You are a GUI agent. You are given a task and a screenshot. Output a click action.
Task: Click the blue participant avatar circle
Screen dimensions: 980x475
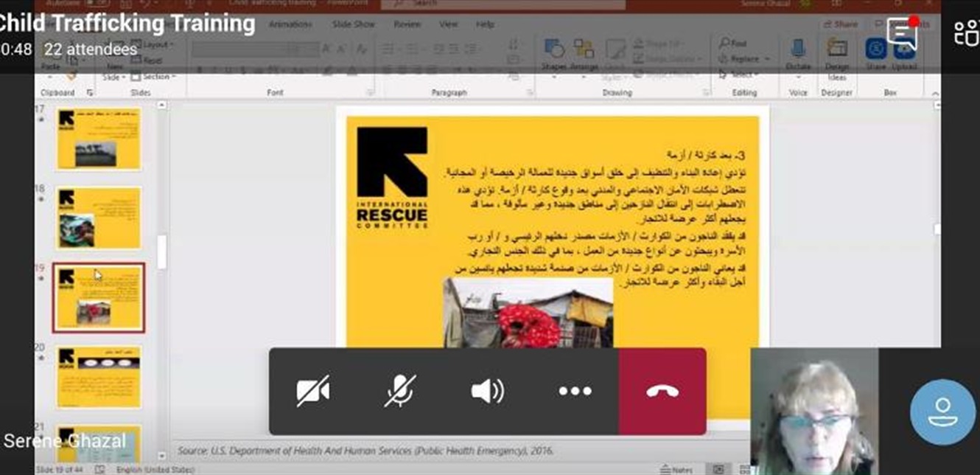[x=942, y=412]
